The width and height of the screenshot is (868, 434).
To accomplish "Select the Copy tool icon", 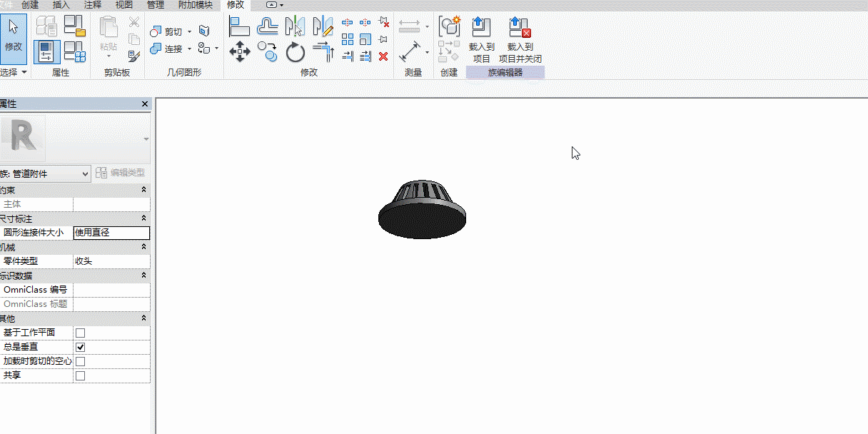I will (267, 51).
